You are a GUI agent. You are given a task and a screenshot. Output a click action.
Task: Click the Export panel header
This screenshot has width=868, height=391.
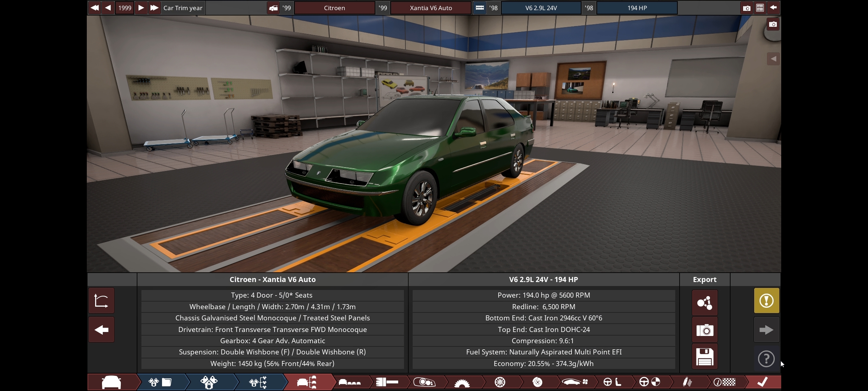tap(705, 279)
